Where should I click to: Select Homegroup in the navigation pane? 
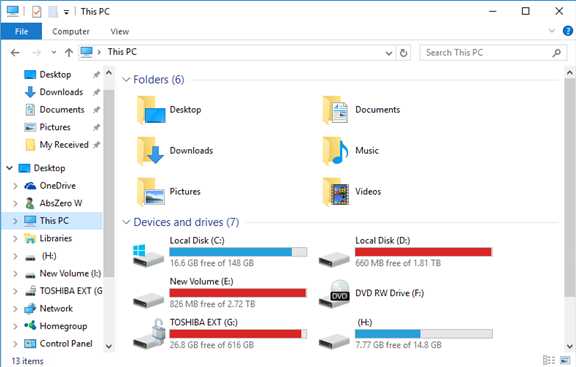coord(63,326)
